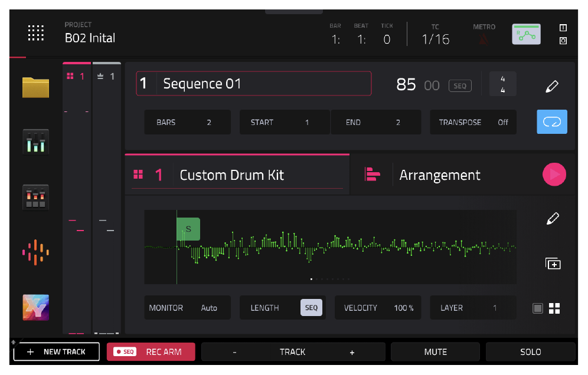
Task: Toggle the blue loop button
Action: 552,121
